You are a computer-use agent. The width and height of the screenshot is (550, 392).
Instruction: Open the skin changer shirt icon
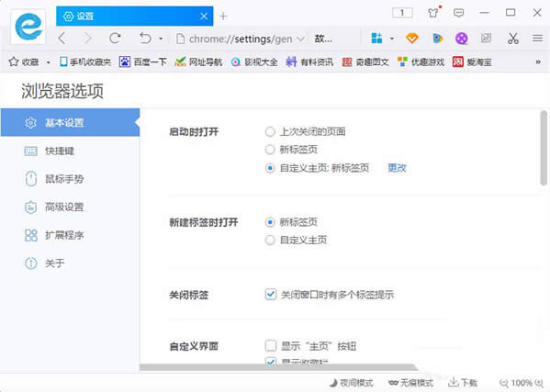(x=433, y=13)
